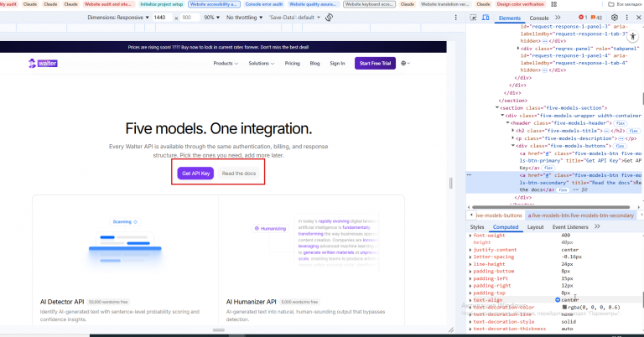This screenshot has width=644, height=337.
Task: Click the ellipsis beside the selected DOM node
Action: [x=469, y=175]
